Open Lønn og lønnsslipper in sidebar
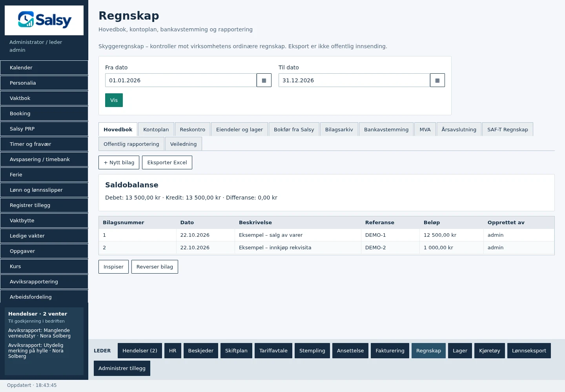This screenshot has width=565, height=392. tap(44, 190)
